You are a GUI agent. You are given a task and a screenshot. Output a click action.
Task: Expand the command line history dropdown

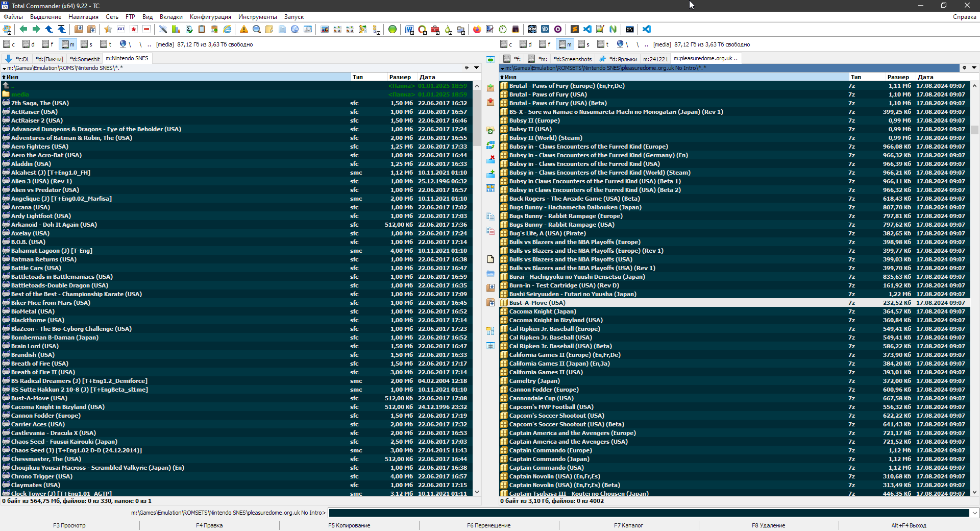(x=974, y=513)
